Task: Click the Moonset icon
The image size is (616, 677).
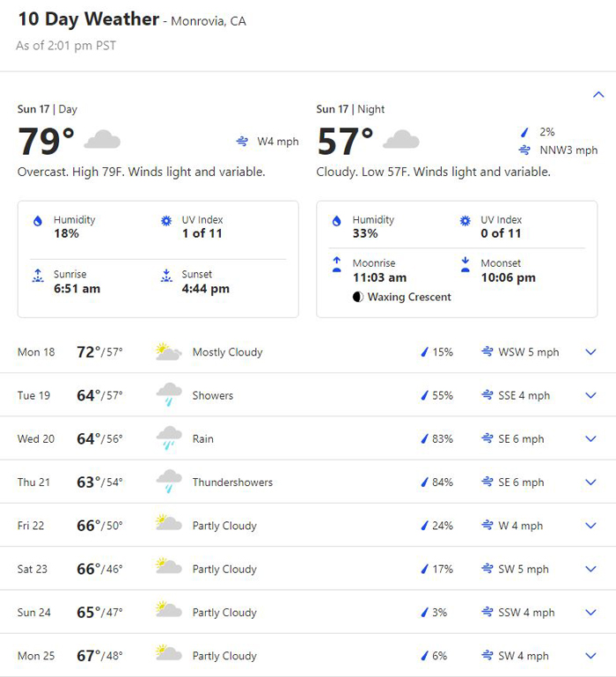Action: [x=465, y=264]
